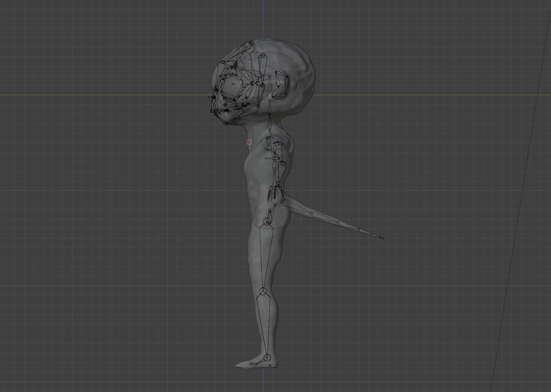551x392 pixels.
Task: Click the pointed tip of the tail
Action: click(x=381, y=238)
